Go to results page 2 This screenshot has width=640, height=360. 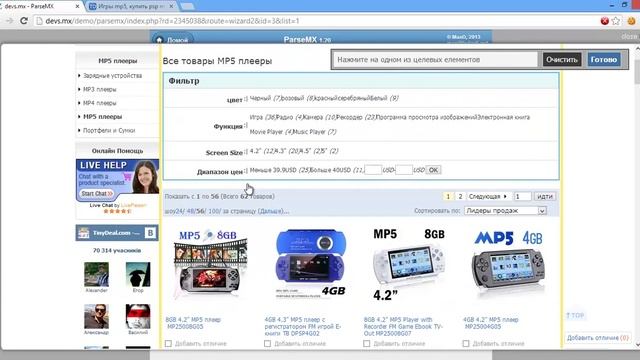(460, 197)
